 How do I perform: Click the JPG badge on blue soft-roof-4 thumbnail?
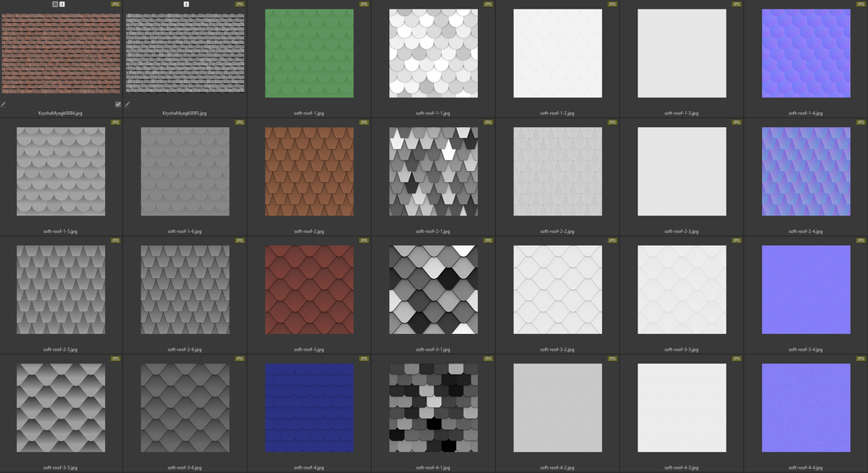point(363,359)
